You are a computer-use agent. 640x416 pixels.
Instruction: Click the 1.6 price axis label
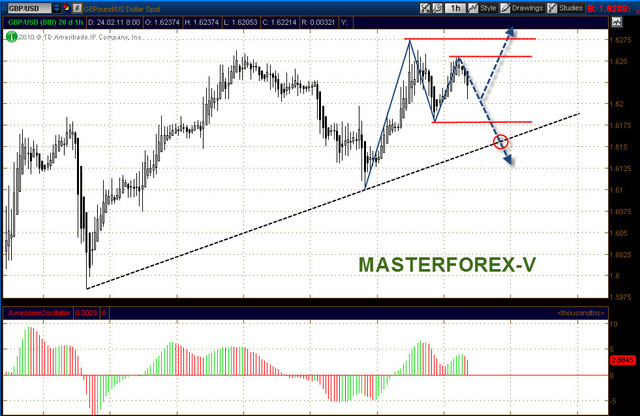tap(615, 276)
